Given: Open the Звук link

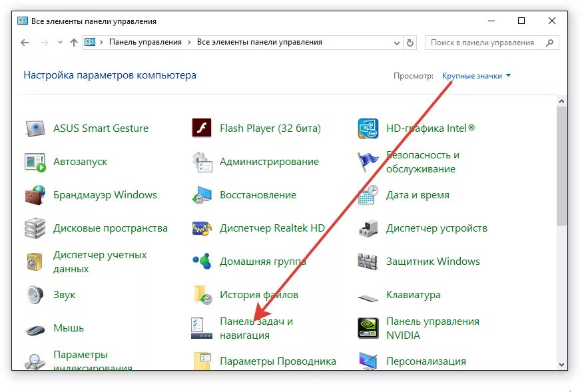Looking at the screenshot, I should (x=64, y=295).
